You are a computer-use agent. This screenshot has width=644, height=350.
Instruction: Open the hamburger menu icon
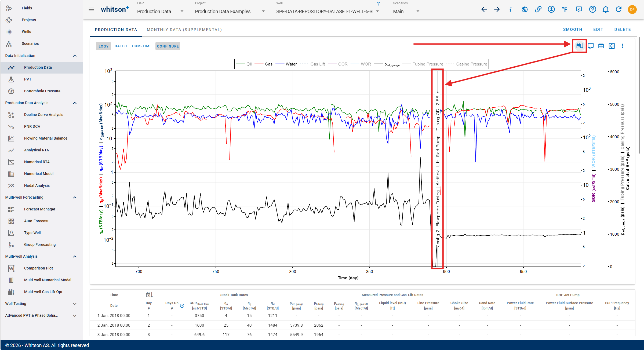(91, 10)
